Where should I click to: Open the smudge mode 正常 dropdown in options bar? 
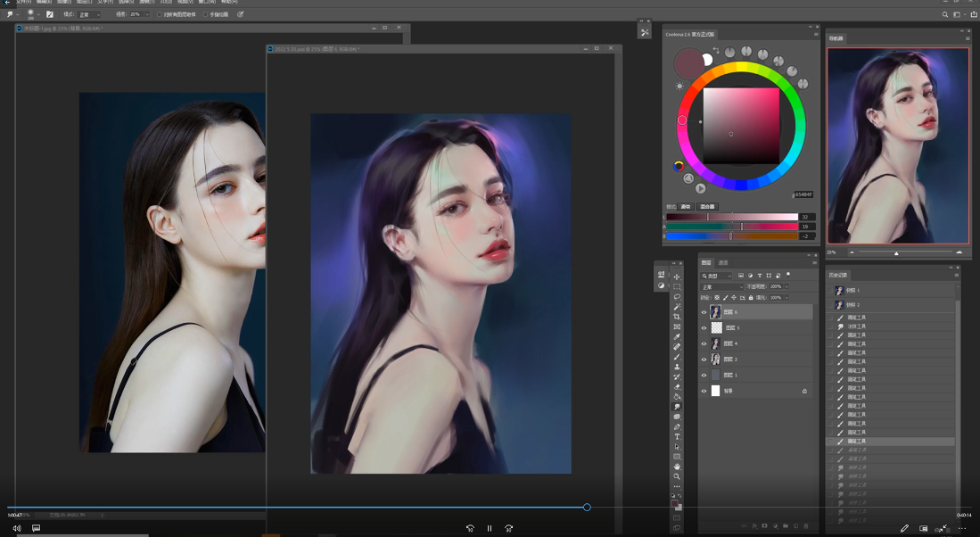pos(89,14)
